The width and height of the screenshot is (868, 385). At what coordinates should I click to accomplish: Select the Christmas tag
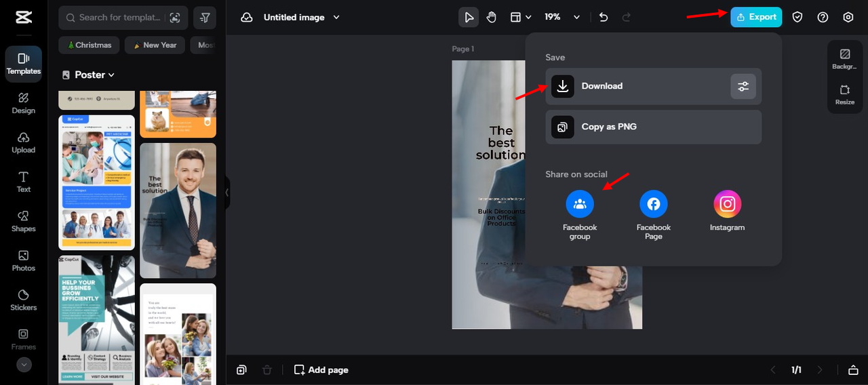(x=90, y=45)
